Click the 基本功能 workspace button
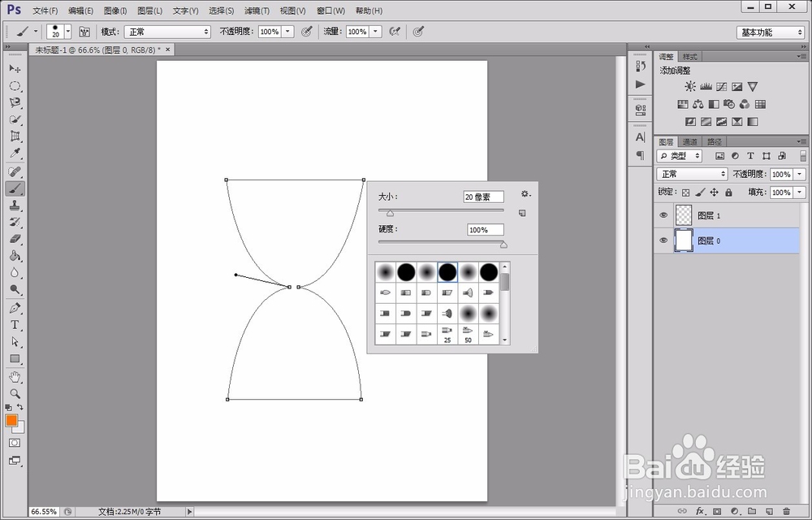This screenshot has height=520, width=812. [x=769, y=32]
